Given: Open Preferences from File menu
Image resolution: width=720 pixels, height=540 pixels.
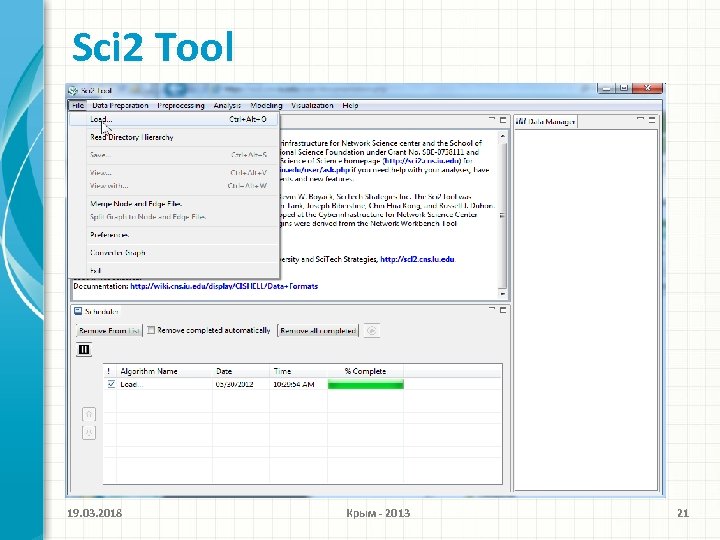Looking at the screenshot, I should tap(174, 235).
